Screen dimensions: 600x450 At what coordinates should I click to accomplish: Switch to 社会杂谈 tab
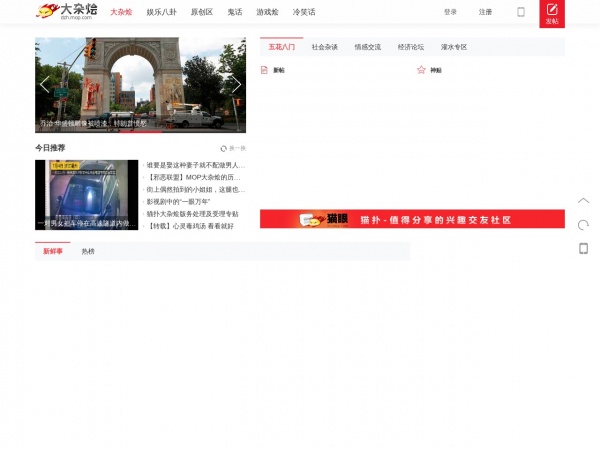[x=324, y=47]
